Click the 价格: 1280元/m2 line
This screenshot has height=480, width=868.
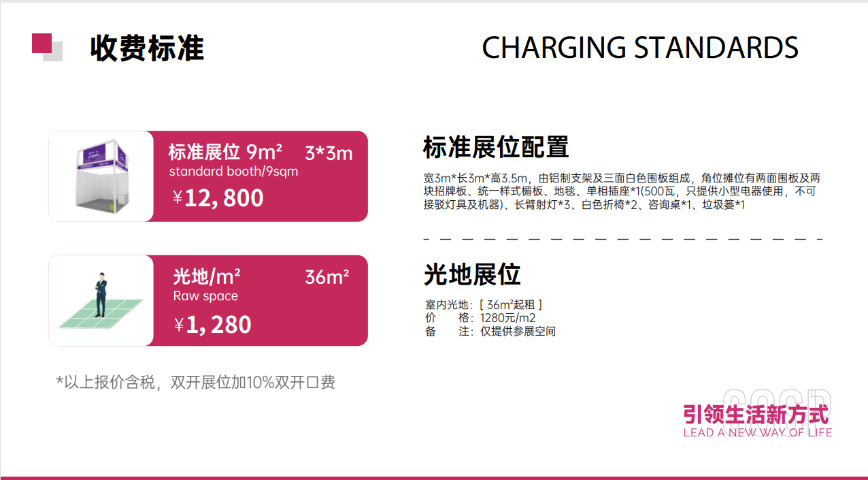pos(480,318)
